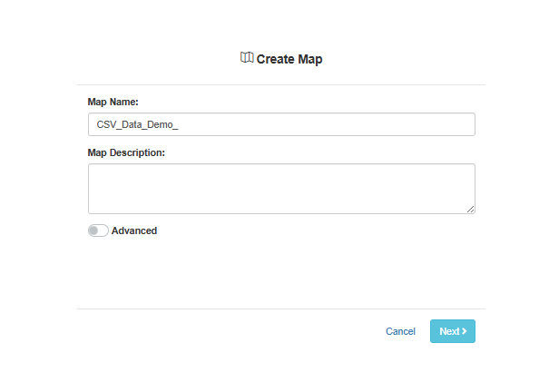Click the Map Description: label
539x392 pixels.
126,152
